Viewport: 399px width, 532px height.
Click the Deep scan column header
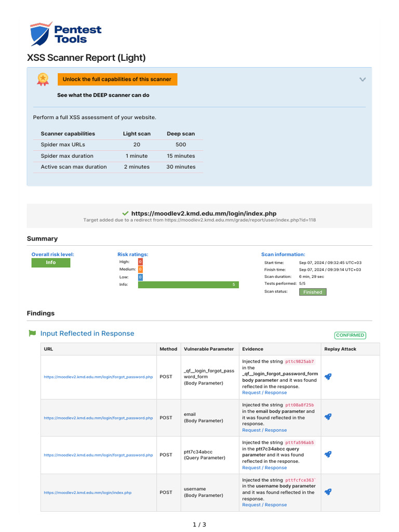[x=181, y=134]
